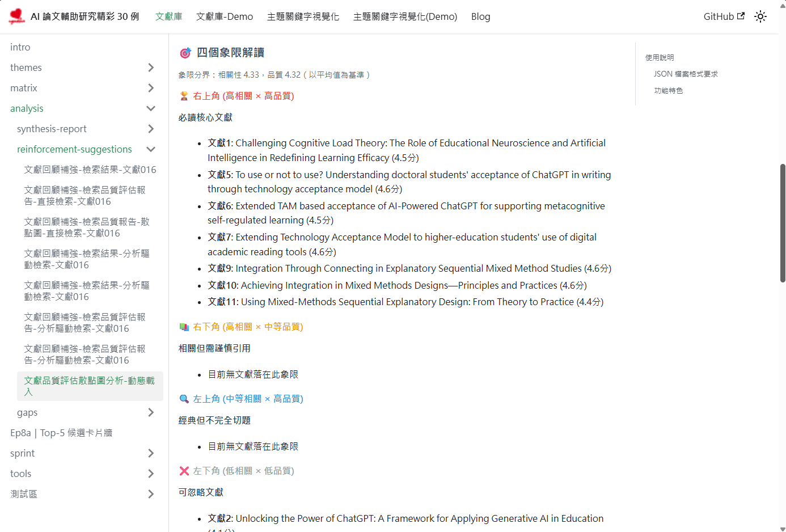Expand the themes sidebar category
Screen dimensions: 786x532
[x=151, y=67]
